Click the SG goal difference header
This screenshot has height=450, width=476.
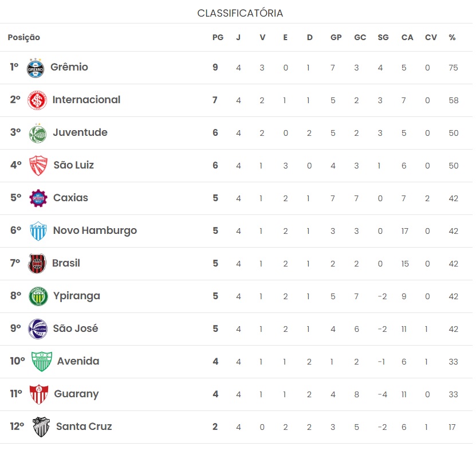pos(383,37)
